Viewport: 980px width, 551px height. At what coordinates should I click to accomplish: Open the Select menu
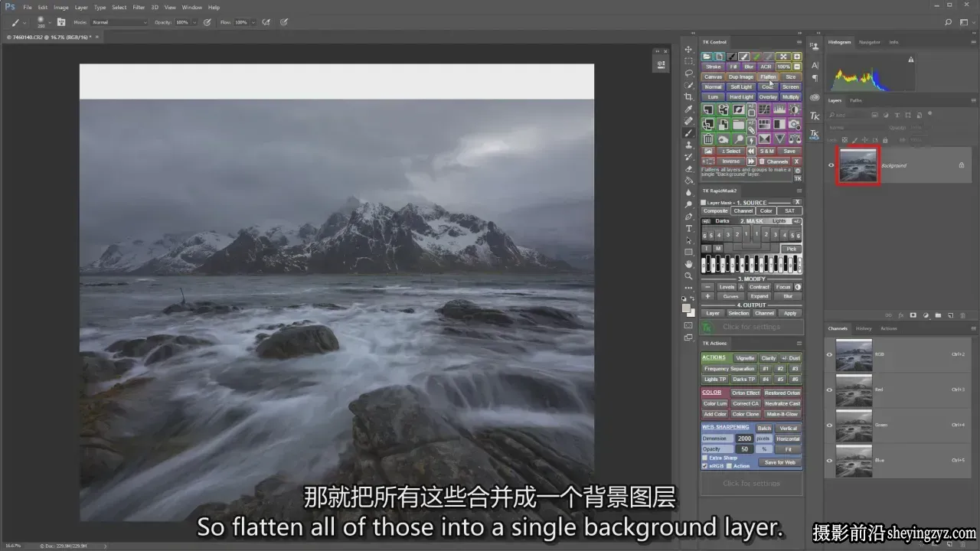[119, 7]
